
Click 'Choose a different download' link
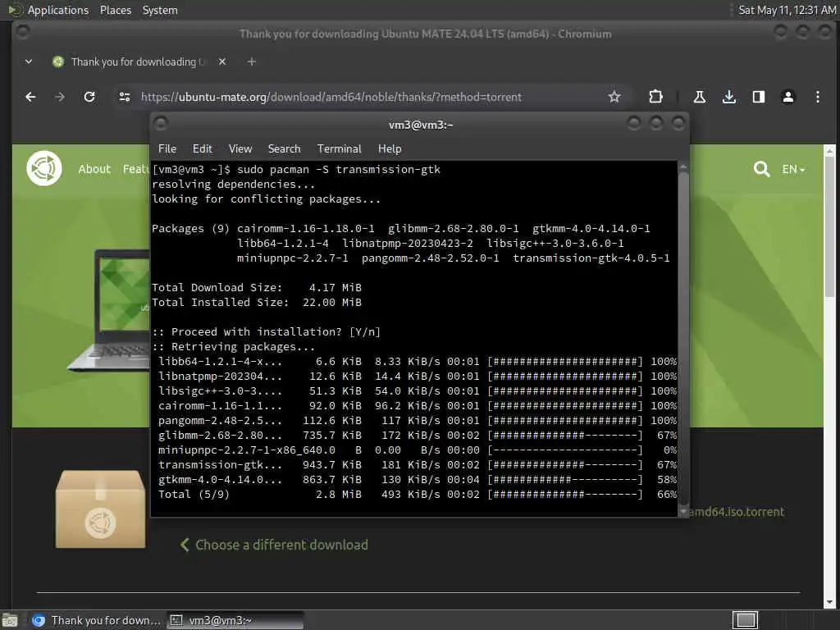click(x=274, y=545)
